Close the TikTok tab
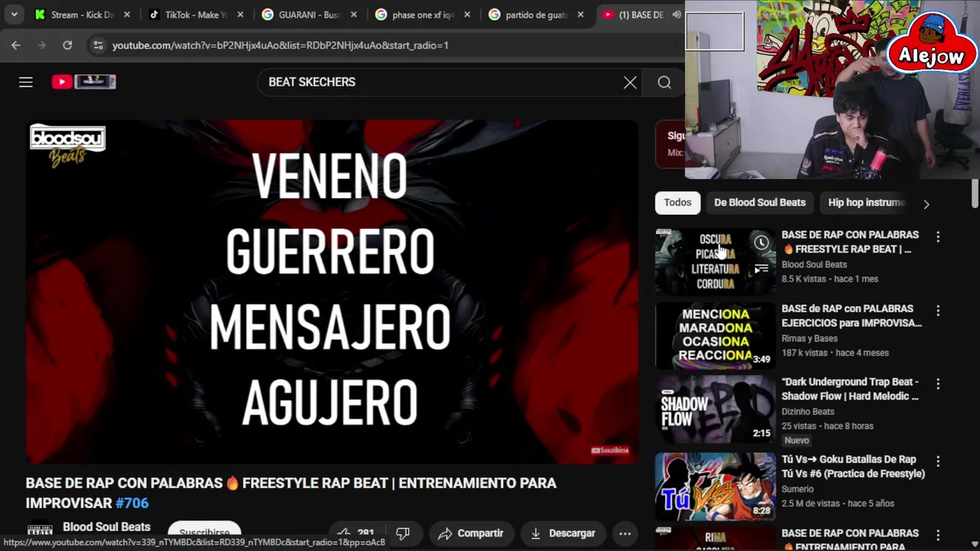The width and height of the screenshot is (980, 551). pos(240,15)
